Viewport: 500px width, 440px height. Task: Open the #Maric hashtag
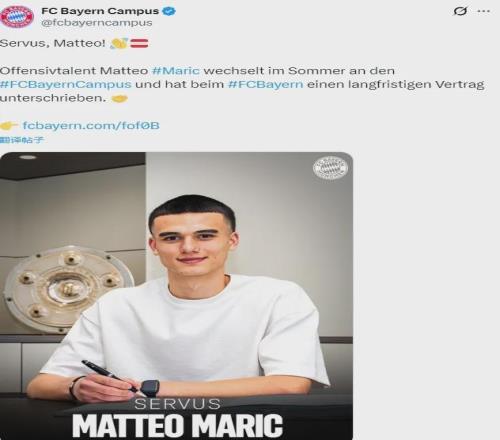pyautogui.click(x=176, y=71)
